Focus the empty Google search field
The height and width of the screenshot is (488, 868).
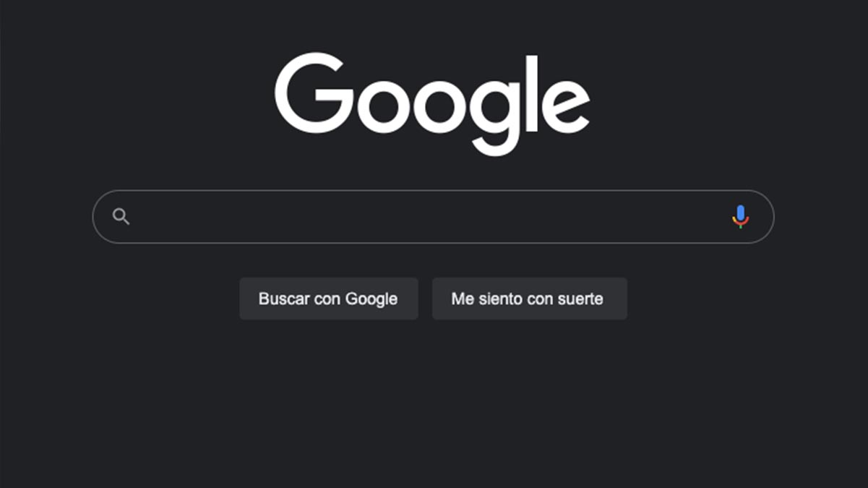pyautogui.click(x=434, y=217)
